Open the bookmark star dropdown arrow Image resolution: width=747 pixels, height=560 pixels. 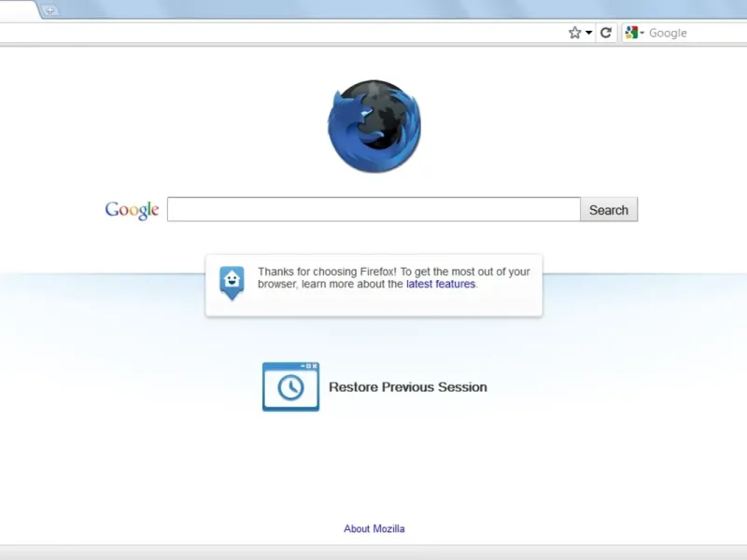(589, 33)
